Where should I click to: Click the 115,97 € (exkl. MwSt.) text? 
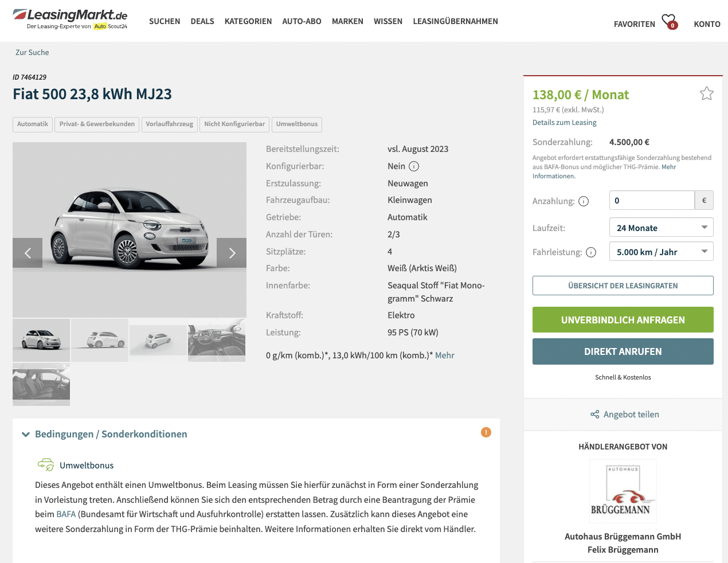click(x=568, y=110)
